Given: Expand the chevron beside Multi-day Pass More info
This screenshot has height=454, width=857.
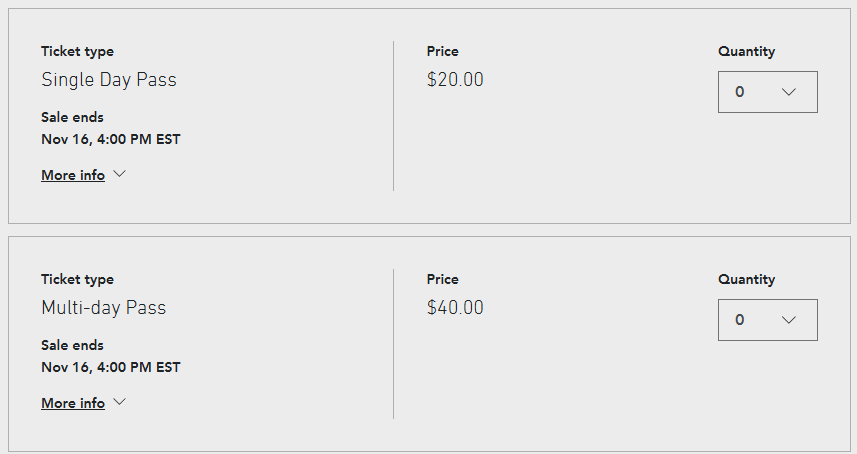Looking at the screenshot, I should pos(120,402).
